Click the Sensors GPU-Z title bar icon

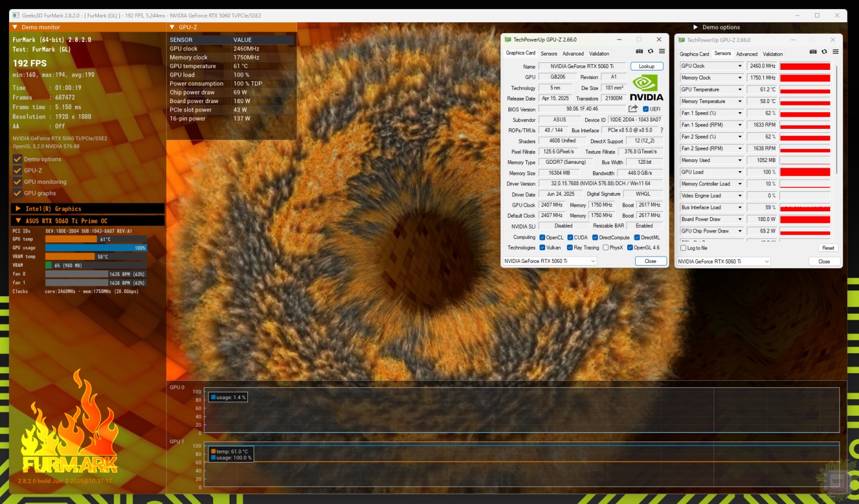tap(681, 40)
